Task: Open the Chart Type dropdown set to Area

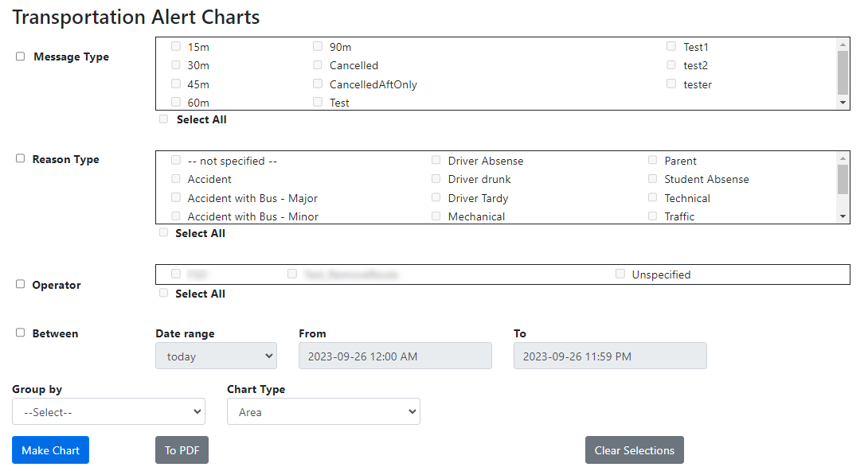Action: coord(323,412)
